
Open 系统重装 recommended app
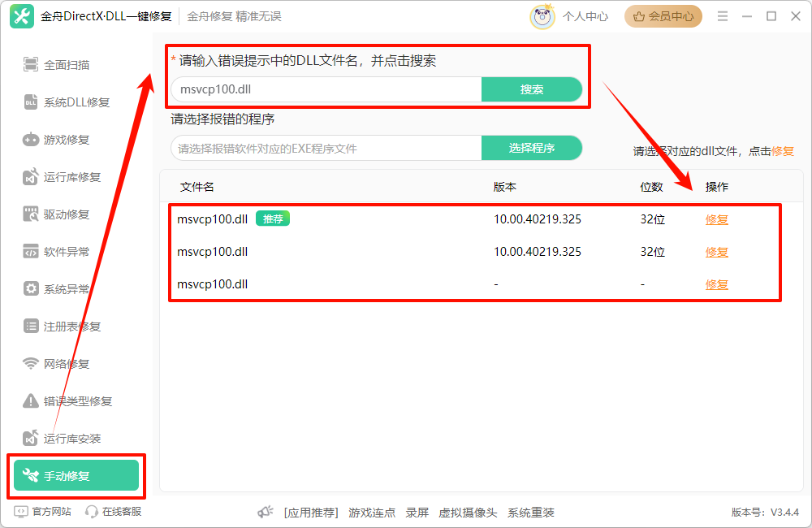click(x=531, y=513)
